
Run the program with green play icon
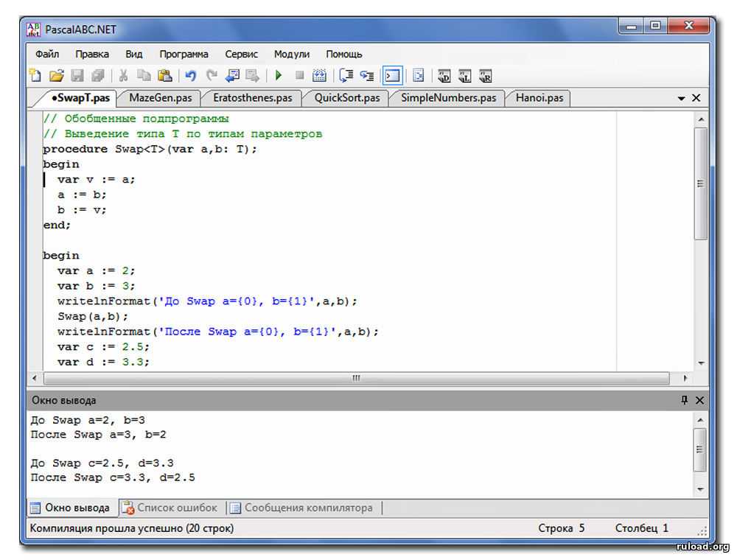point(279,75)
